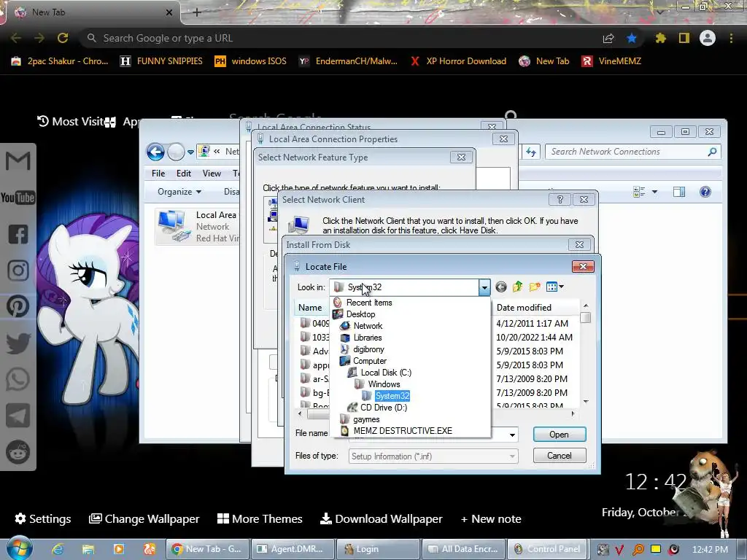Reload the Chrome page
747x560 pixels.
tap(63, 38)
